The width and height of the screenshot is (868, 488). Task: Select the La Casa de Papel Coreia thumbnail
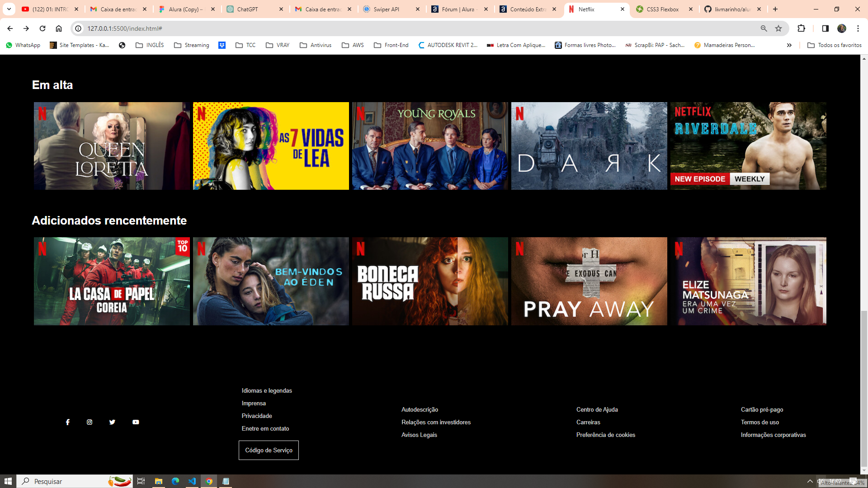112,282
